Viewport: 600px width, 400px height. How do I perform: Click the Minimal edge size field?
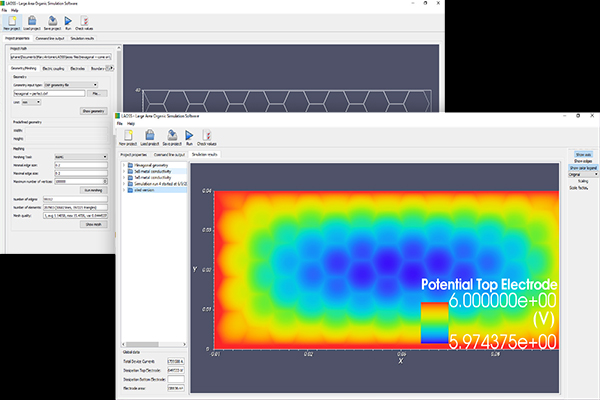pyautogui.click(x=81, y=165)
